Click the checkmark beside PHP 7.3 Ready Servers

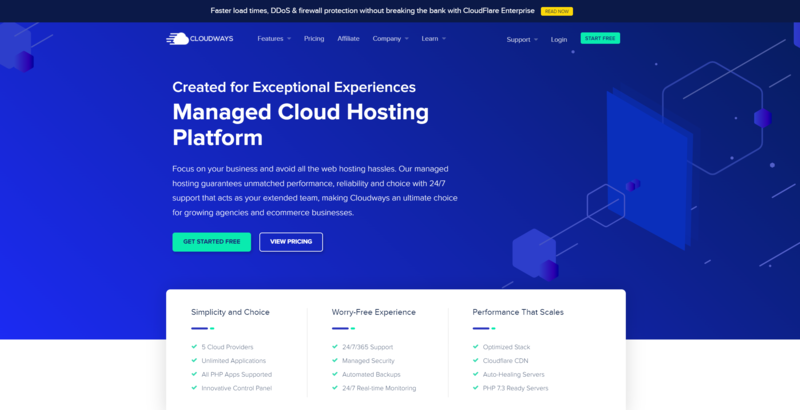click(476, 388)
